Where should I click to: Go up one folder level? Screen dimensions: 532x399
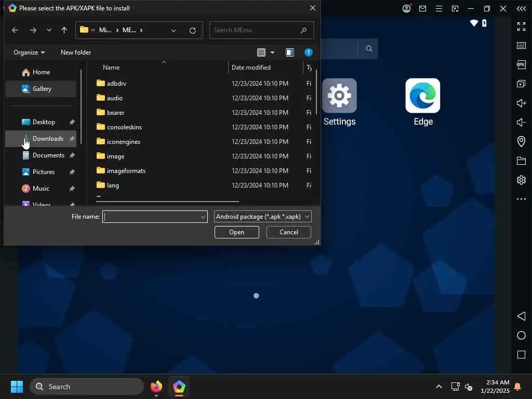[64, 30]
